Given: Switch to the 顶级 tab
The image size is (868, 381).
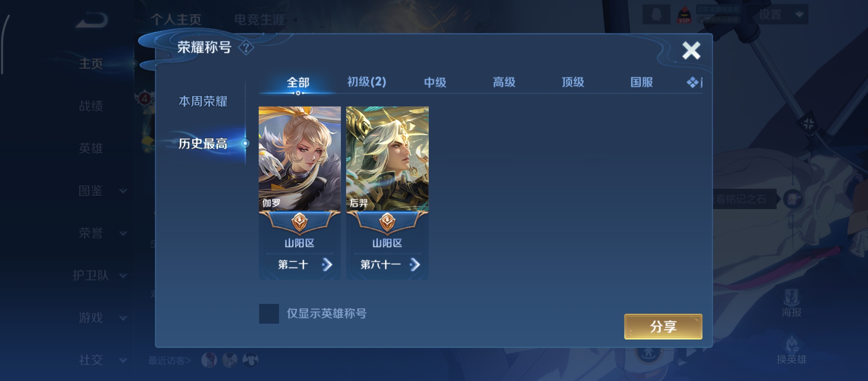Looking at the screenshot, I should (x=573, y=82).
